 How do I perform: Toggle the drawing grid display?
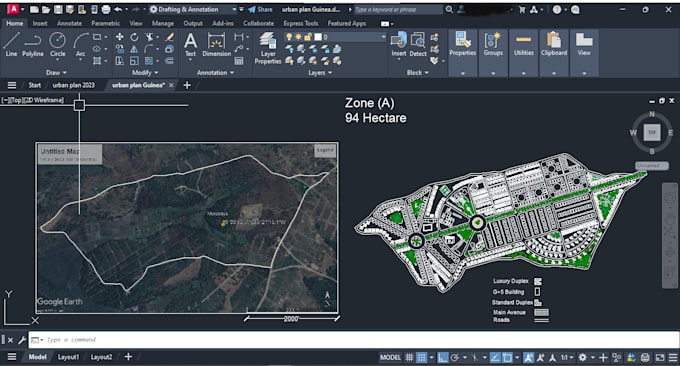coord(409,357)
